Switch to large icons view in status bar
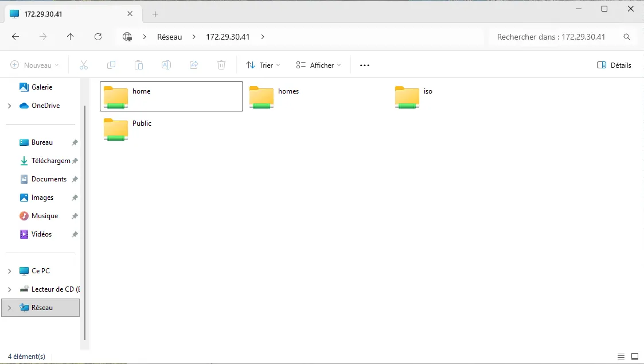This screenshot has width=644, height=364. point(635,357)
